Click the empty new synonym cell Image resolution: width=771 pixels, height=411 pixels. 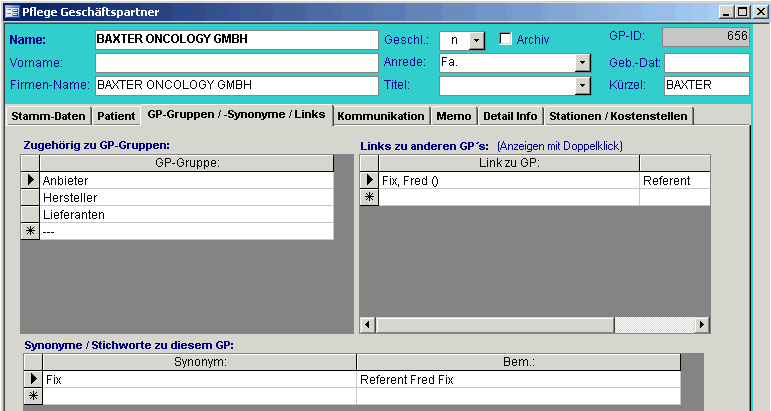199,396
